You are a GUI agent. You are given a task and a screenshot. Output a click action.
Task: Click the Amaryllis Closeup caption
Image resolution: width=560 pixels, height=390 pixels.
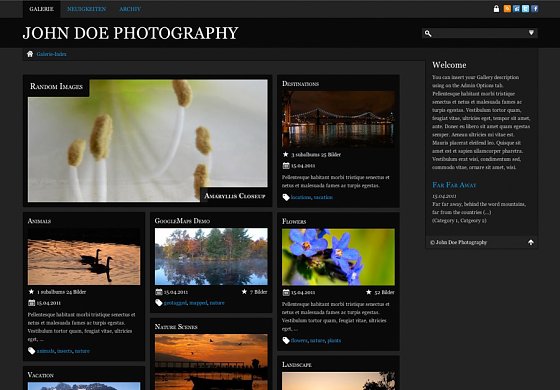pos(235,196)
